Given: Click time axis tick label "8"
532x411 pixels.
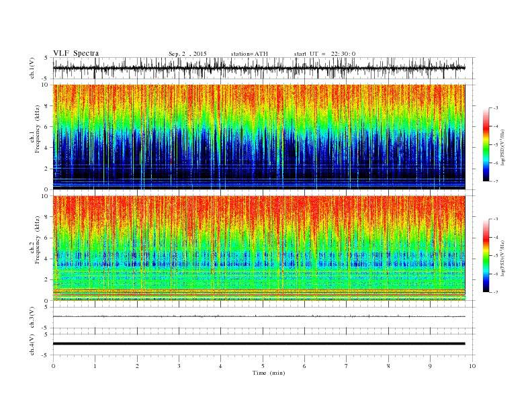Looking at the screenshot, I should tap(388, 366).
